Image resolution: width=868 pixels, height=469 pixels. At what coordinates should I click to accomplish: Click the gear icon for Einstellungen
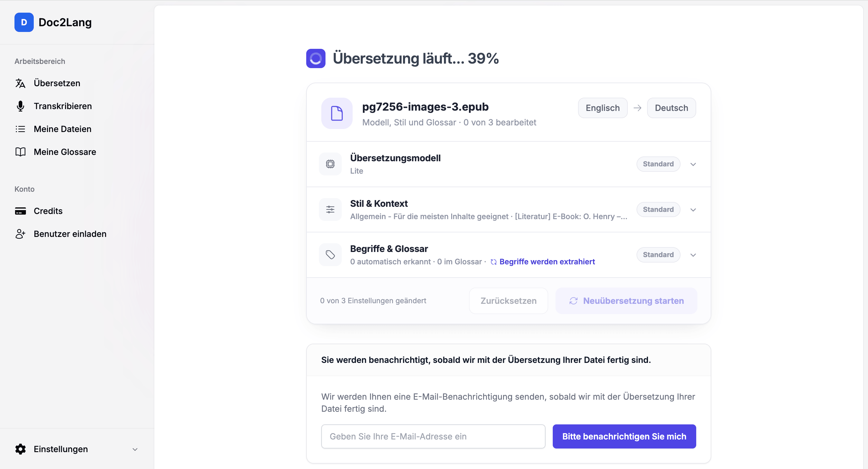[x=20, y=449]
